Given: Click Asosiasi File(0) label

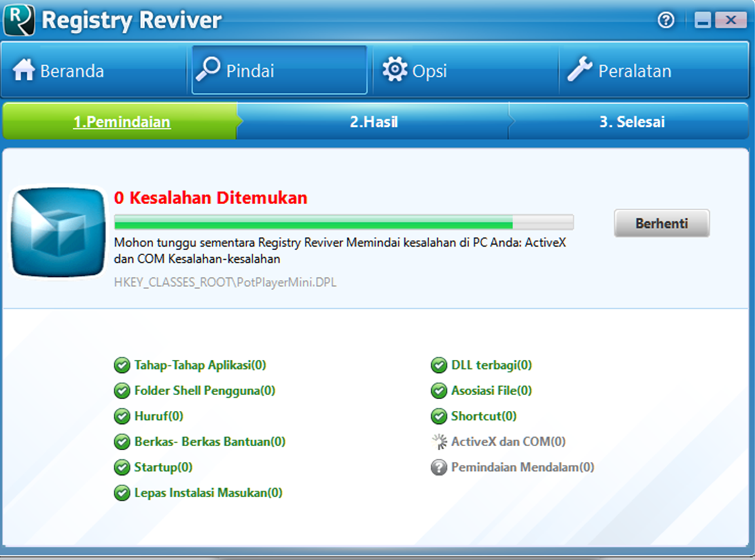Looking at the screenshot, I should (x=491, y=391).
